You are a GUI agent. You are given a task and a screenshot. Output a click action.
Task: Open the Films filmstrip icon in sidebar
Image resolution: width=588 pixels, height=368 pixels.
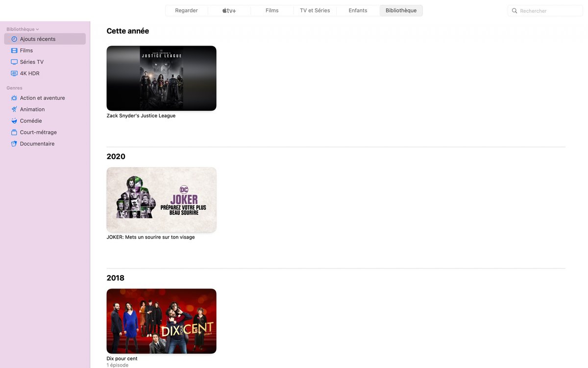click(x=14, y=51)
